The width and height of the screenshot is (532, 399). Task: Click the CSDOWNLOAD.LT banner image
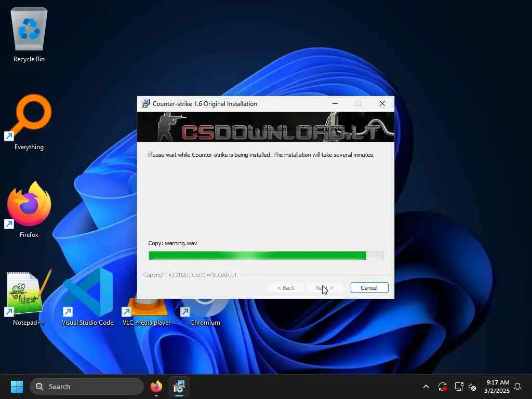[265, 127]
